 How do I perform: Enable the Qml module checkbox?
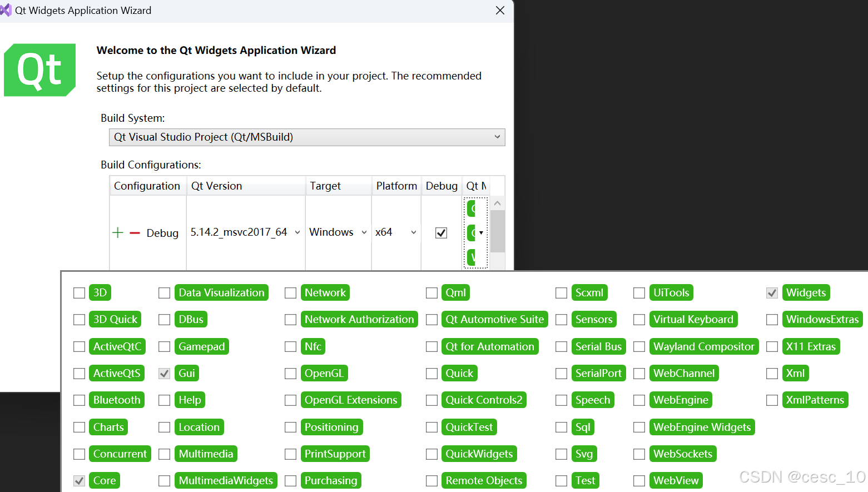pyautogui.click(x=431, y=293)
